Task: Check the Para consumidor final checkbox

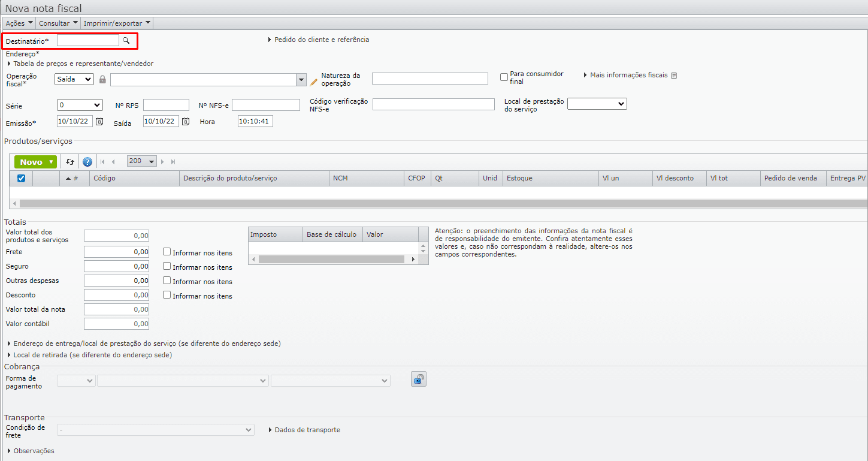Action: coord(504,77)
